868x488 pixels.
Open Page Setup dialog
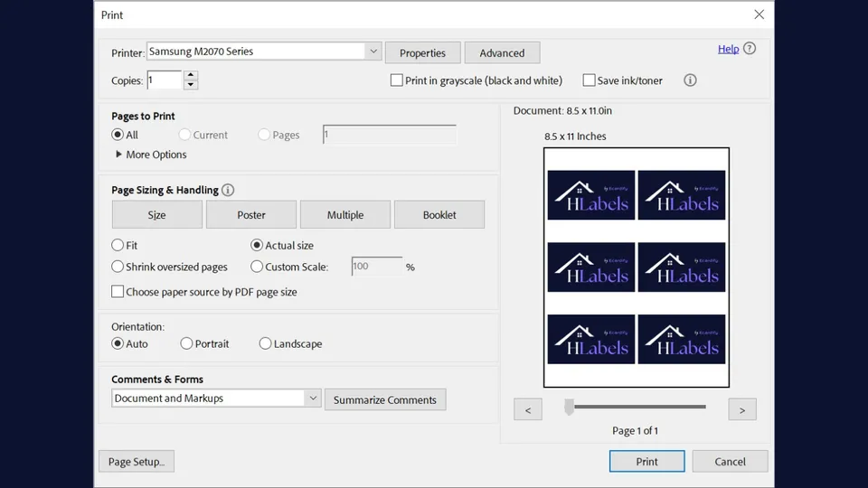(x=137, y=462)
